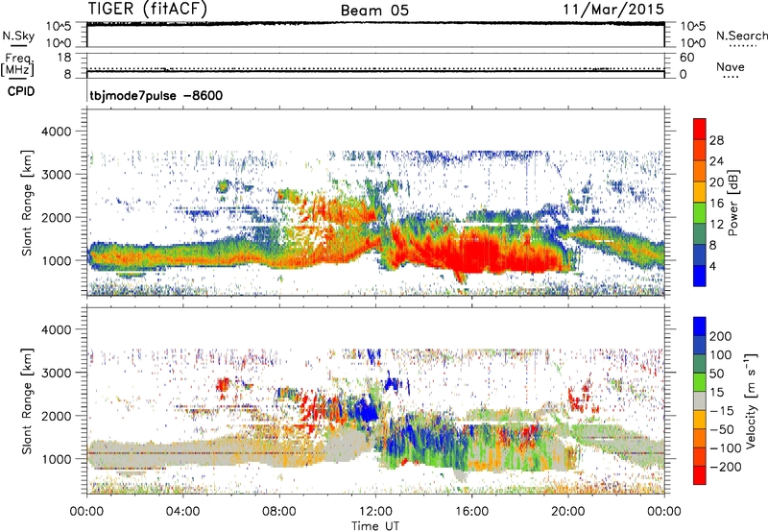Click '3000' tick on velocity panel axis
This screenshot has width=768, height=532.
click(56, 373)
